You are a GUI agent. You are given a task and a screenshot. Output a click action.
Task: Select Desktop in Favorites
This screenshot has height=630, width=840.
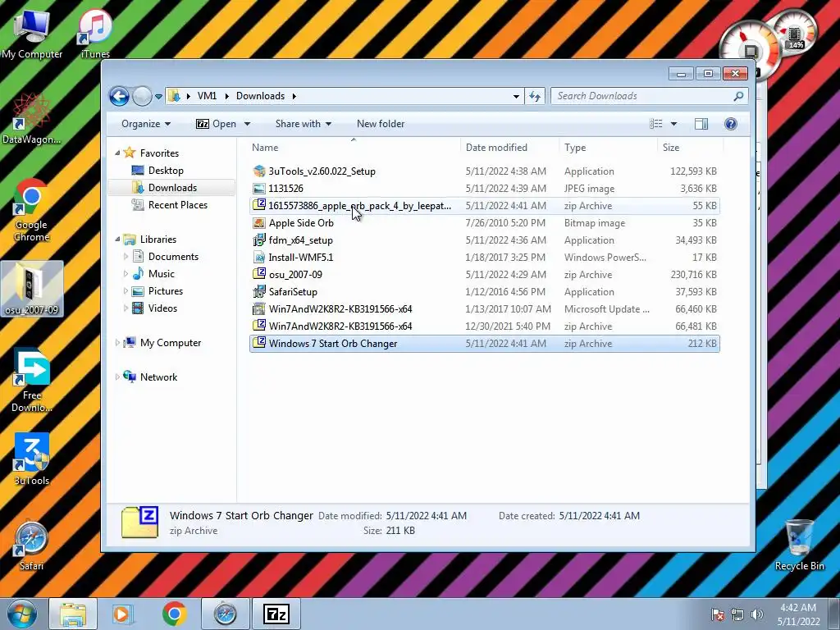click(166, 171)
